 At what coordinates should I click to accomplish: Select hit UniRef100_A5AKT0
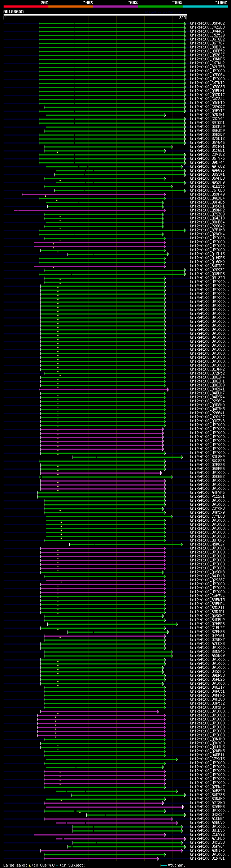coord(207,103)
